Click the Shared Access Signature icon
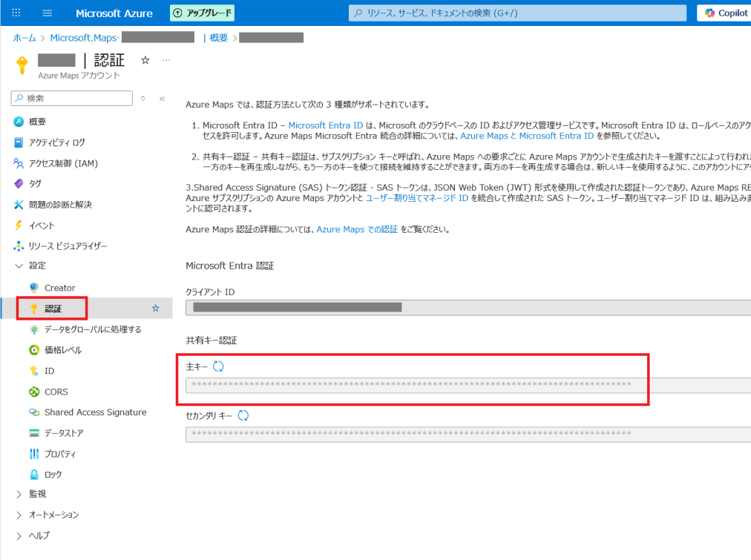This screenshot has height=560, width=751. [x=34, y=412]
